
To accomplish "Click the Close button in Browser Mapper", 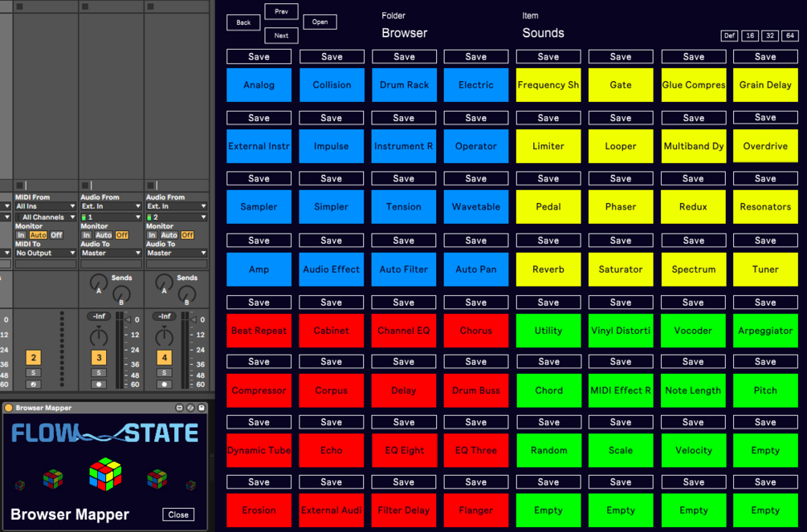I will coord(178,514).
